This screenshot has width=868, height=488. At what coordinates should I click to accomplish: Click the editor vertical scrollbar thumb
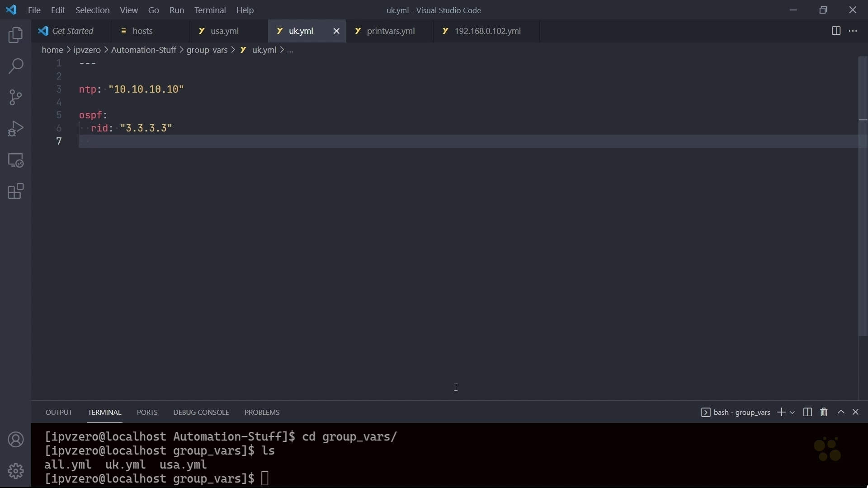[x=863, y=197]
